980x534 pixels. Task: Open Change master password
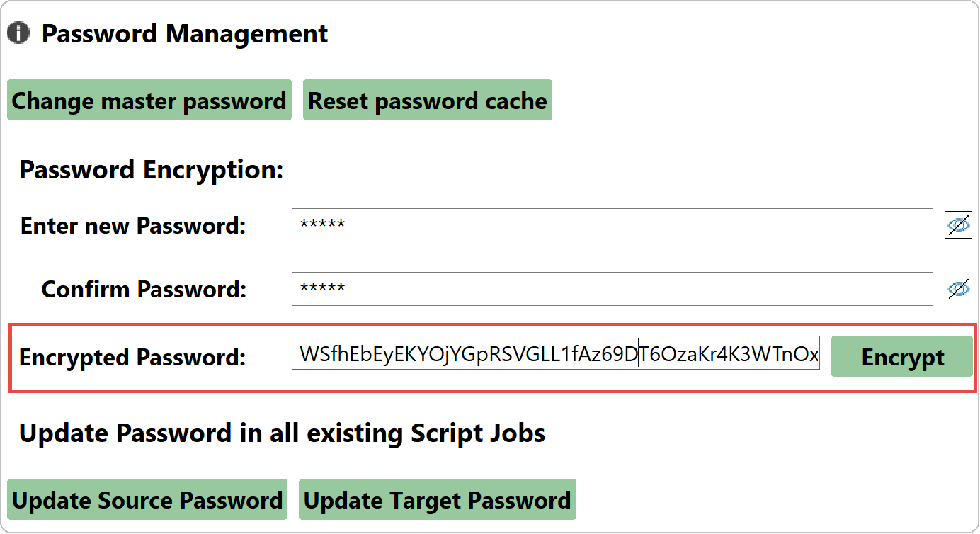149,100
